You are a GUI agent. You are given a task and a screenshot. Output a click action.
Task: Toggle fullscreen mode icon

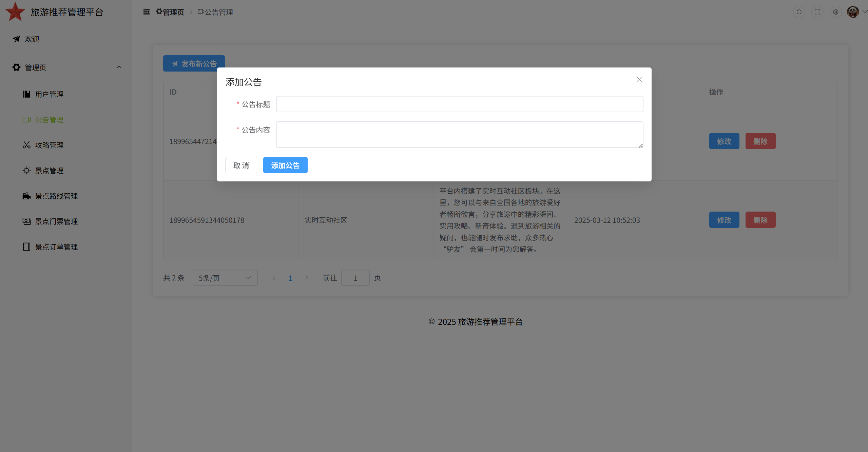point(817,12)
